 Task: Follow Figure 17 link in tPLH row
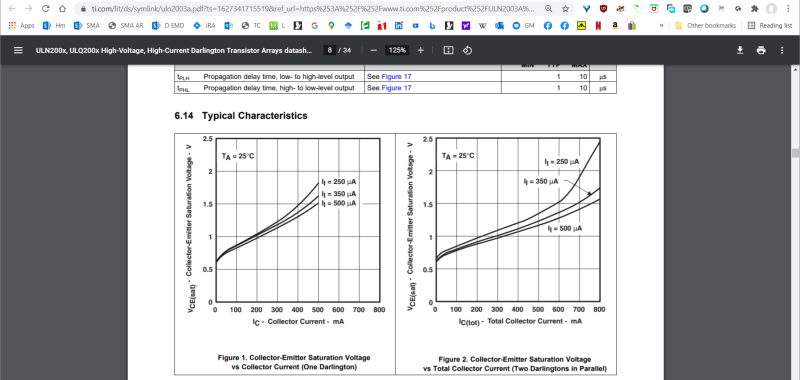[x=396, y=77]
